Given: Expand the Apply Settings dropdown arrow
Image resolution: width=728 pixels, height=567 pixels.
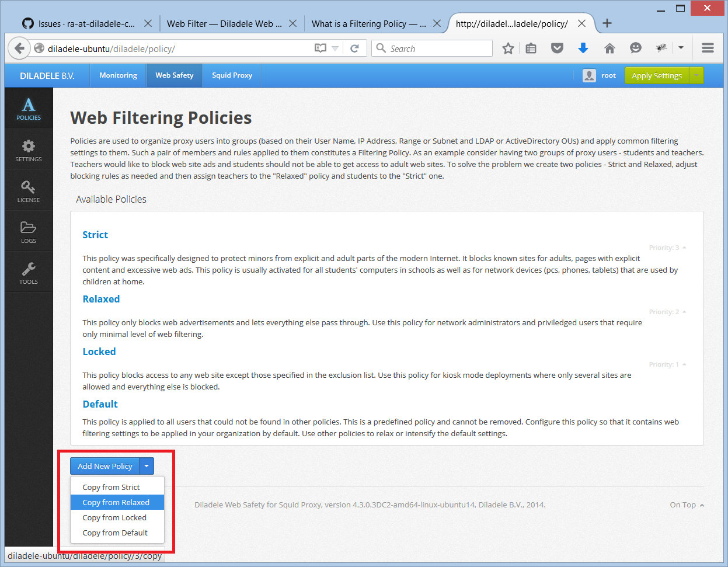Looking at the screenshot, I should coord(696,75).
